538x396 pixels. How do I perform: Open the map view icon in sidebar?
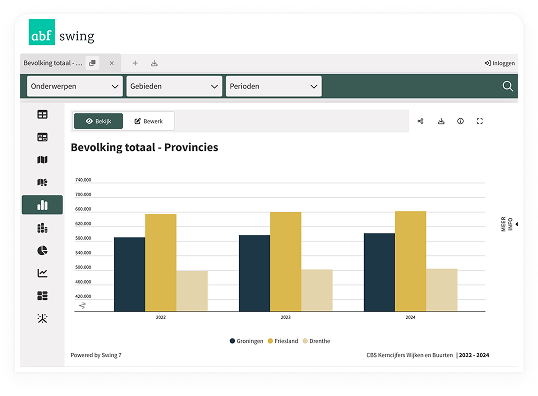coord(42,160)
